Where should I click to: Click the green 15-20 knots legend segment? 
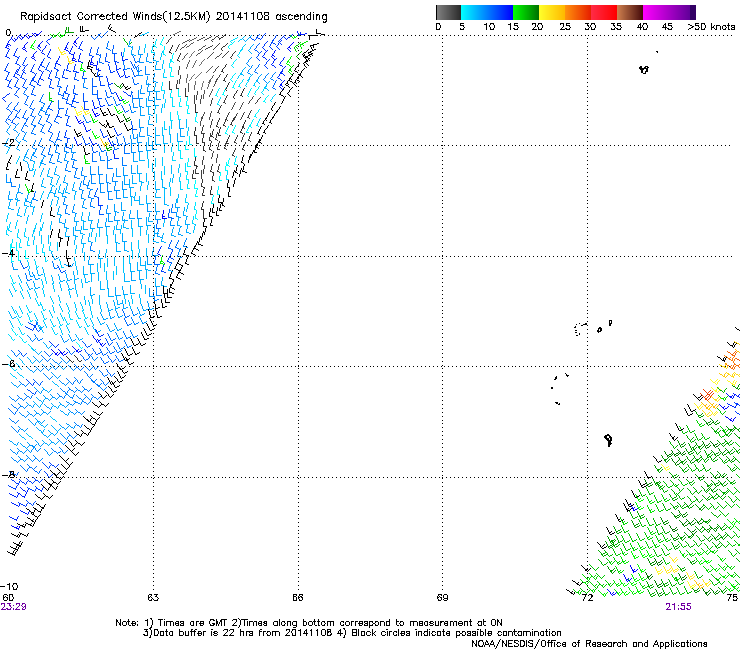coord(526,12)
